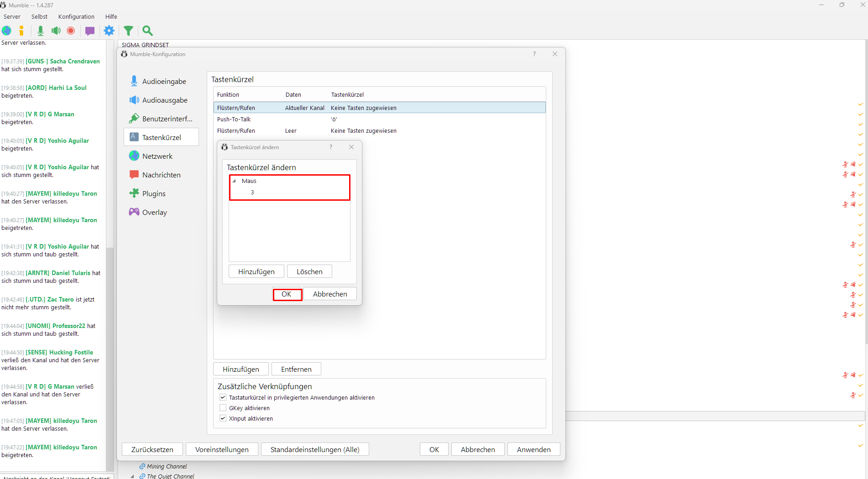This screenshot has height=479, width=868.
Task: Select Flüstern/Rufen row with Leer data
Action: (379, 130)
